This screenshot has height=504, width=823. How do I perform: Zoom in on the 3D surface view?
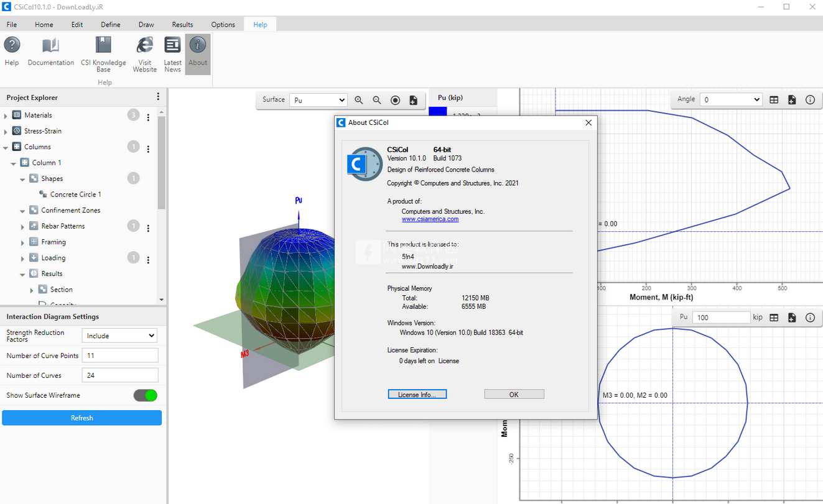[x=359, y=100]
